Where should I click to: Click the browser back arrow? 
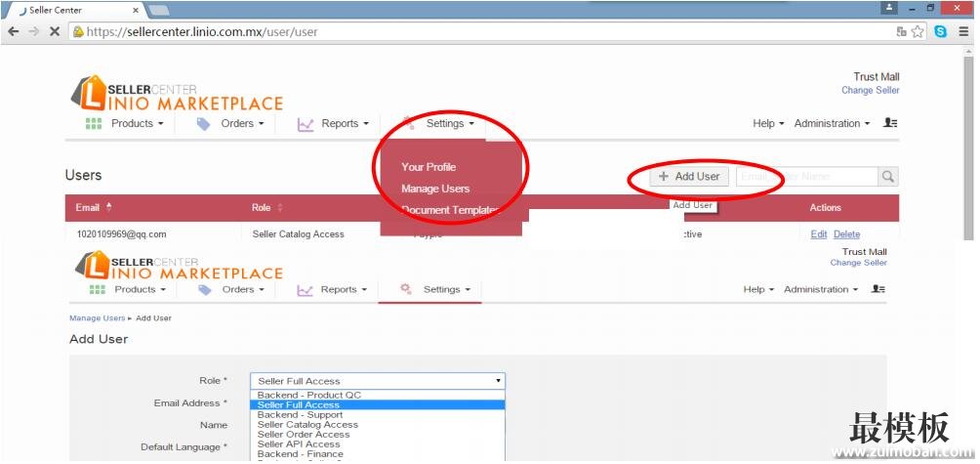[13, 31]
